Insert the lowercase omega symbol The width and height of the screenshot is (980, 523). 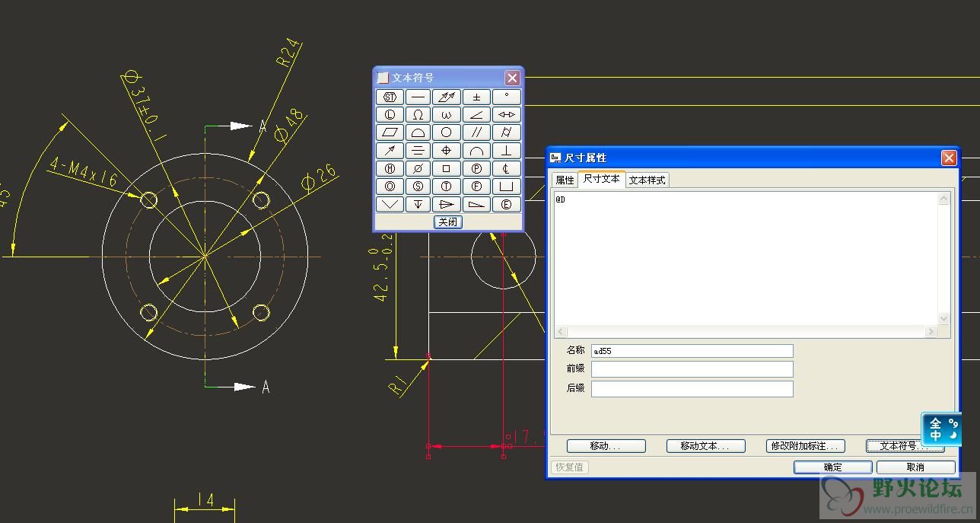(447, 114)
